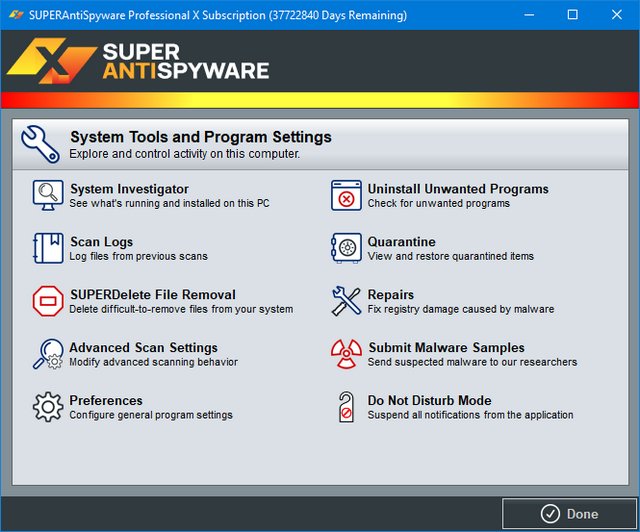Click 'Explore and control activity on this computer.'
This screenshot has height=532, width=640.
click(x=184, y=154)
